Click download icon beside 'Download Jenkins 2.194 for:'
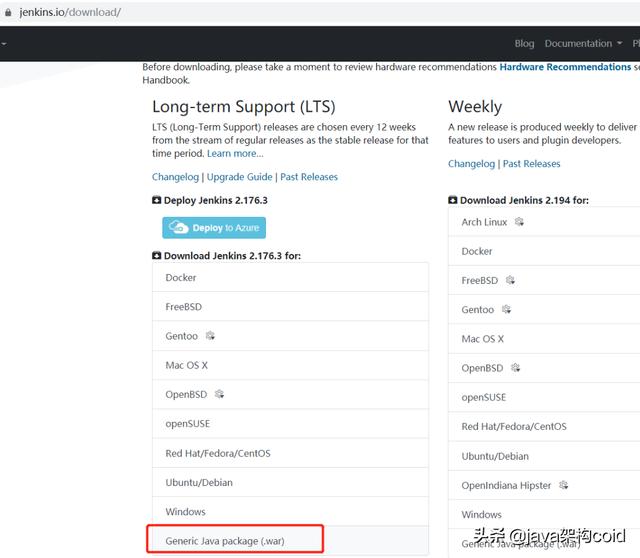 click(453, 200)
